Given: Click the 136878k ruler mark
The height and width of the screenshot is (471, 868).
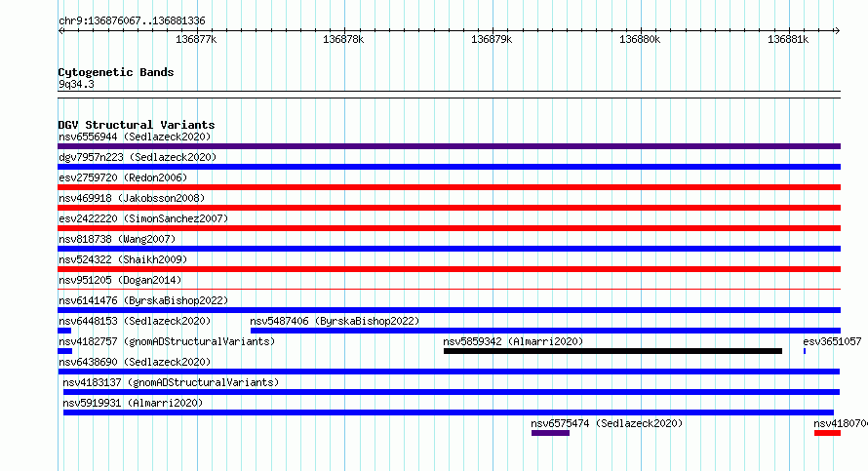Looking at the screenshot, I should click(x=343, y=39).
